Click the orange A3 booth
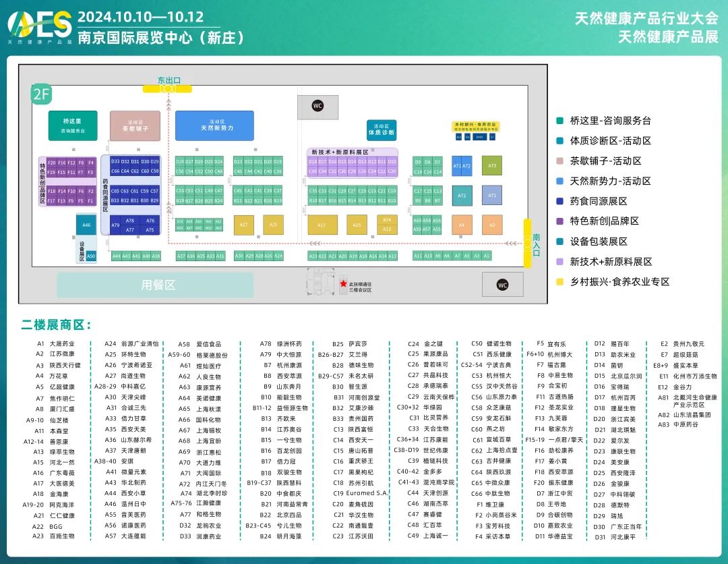 coord(492,225)
